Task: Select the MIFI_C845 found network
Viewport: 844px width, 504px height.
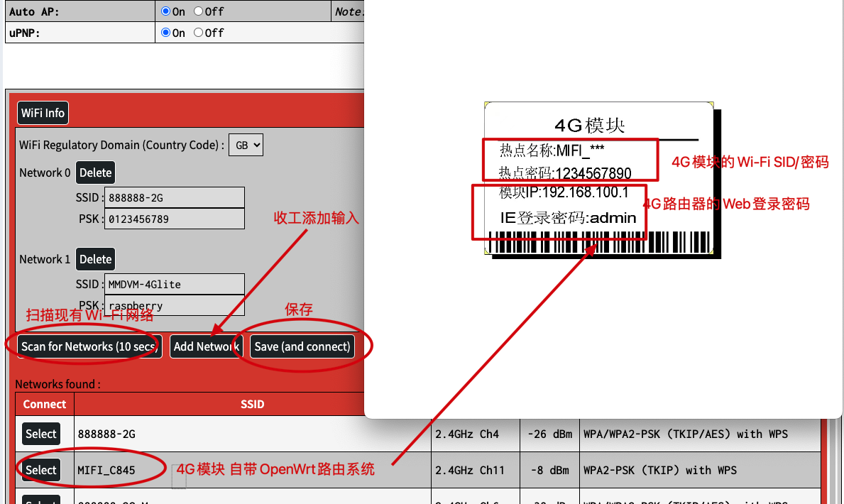Action: (x=41, y=470)
